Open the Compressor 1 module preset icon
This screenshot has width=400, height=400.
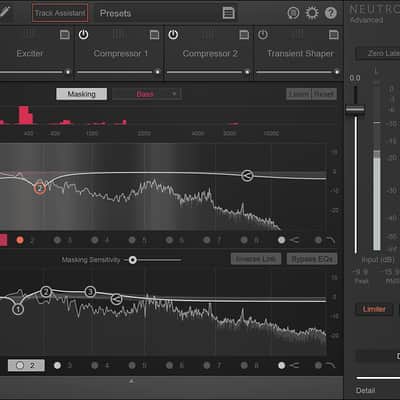(154, 35)
